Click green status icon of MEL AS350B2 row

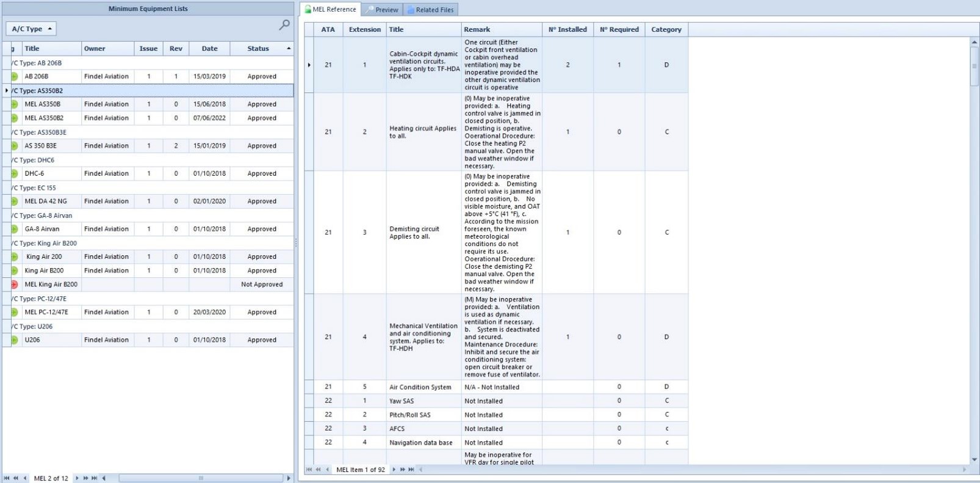[14, 118]
